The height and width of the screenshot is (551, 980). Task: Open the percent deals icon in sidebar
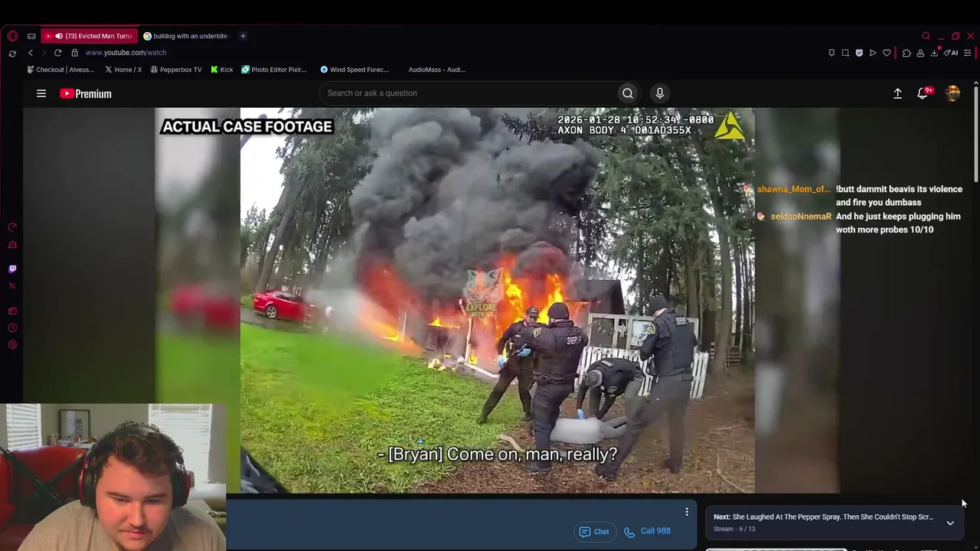click(12, 286)
